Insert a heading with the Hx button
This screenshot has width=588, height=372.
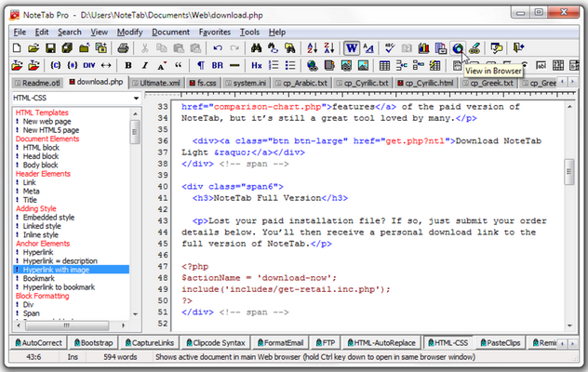[257, 65]
